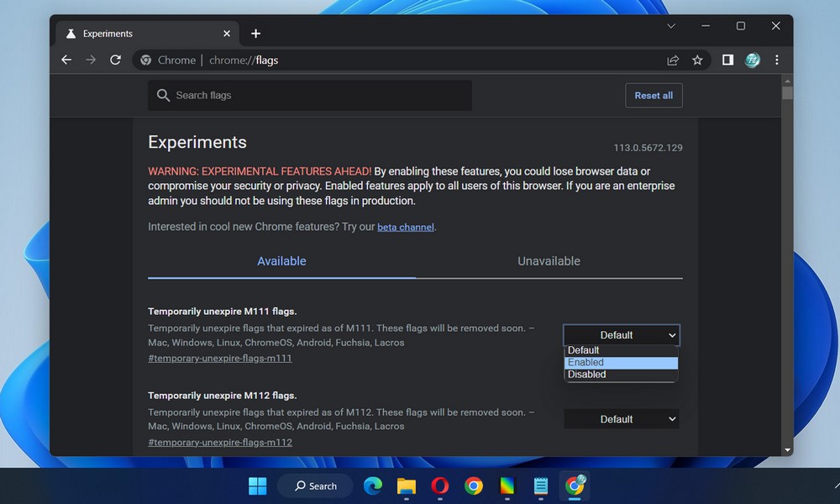Open the Chrome profile avatar
Screen dimensions: 840x504
point(753,60)
